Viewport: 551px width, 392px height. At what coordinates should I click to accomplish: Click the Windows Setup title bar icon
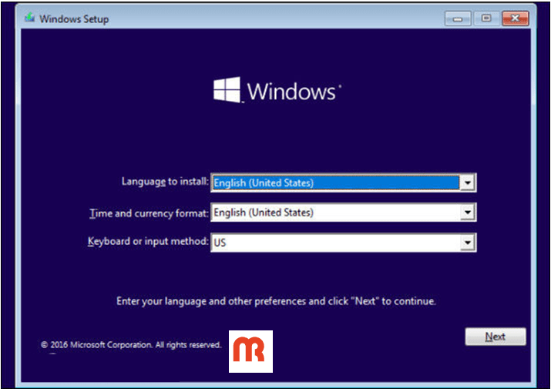pyautogui.click(x=29, y=18)
